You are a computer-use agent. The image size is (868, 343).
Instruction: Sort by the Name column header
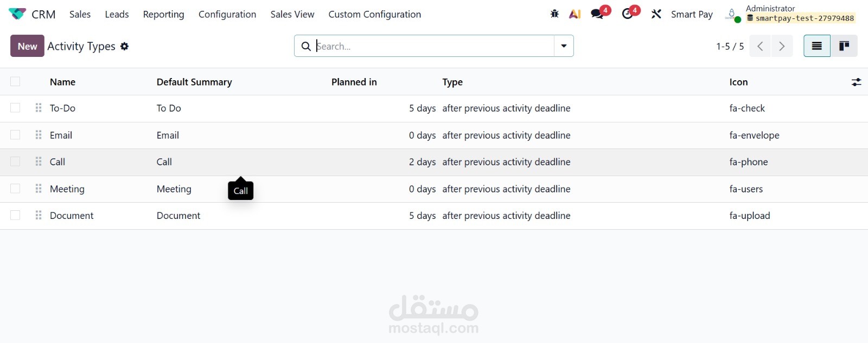62,82
